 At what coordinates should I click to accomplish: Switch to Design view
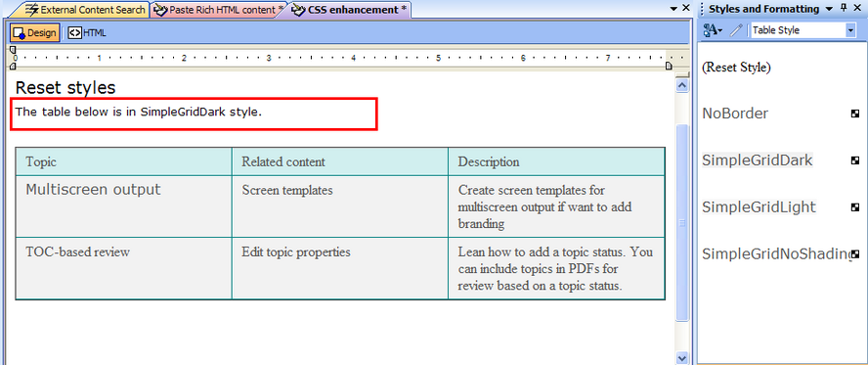pyautogui.click(x=35, y=32)
